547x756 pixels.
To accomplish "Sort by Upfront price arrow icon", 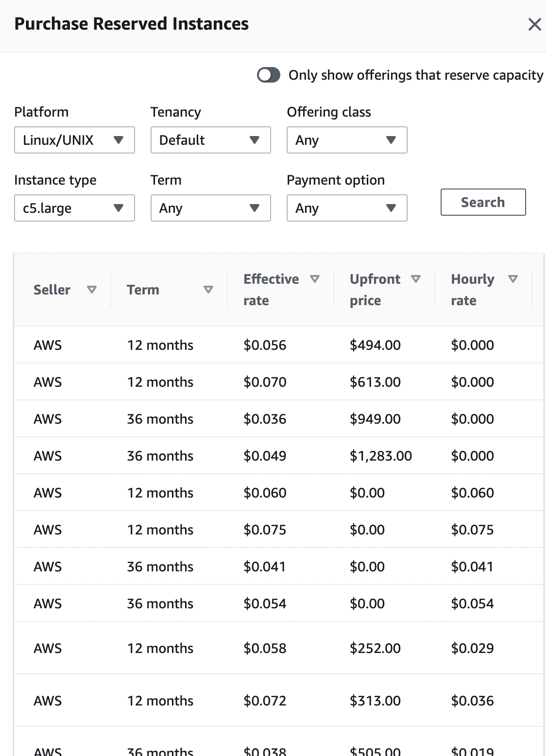I will tap(416, 279).
